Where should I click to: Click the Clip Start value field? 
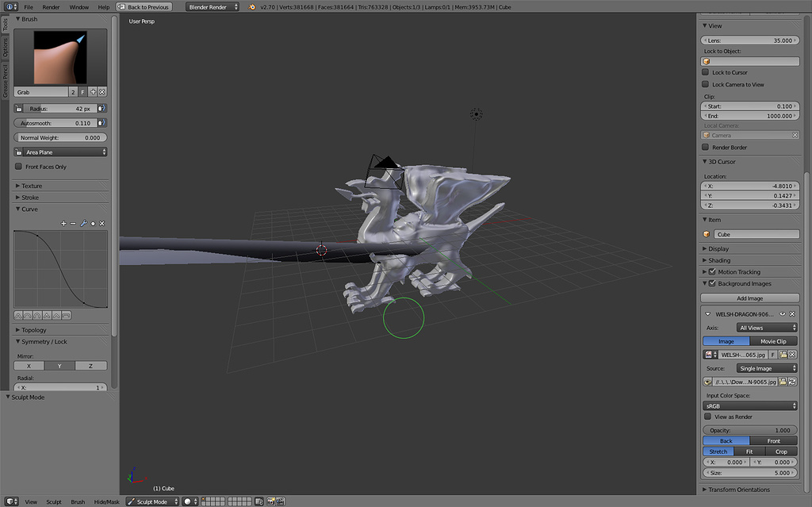pos(749,106)
